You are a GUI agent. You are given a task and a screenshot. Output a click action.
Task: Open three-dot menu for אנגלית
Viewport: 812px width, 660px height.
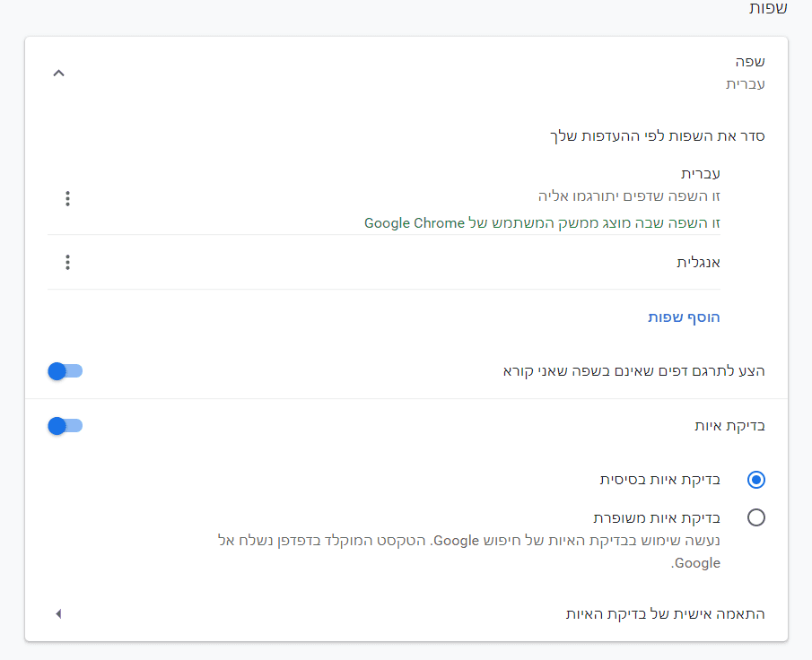click(x=67, y=263)
